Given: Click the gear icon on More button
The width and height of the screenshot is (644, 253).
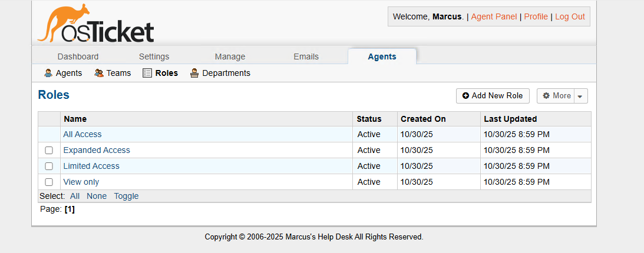Looking at the screenshot, I should [546, 96].
